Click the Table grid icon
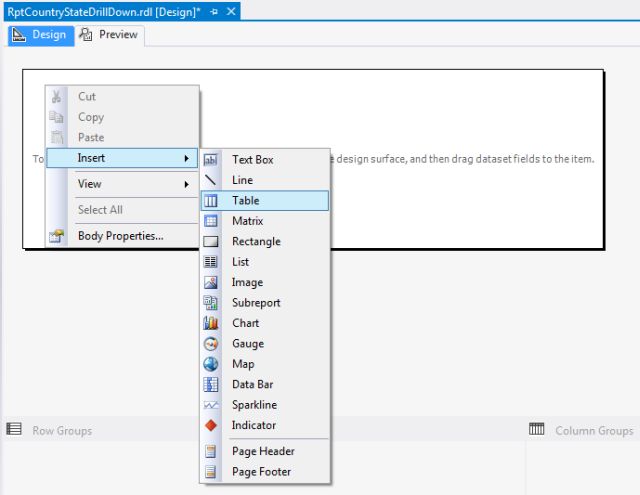640x495 pixels. 211,200
